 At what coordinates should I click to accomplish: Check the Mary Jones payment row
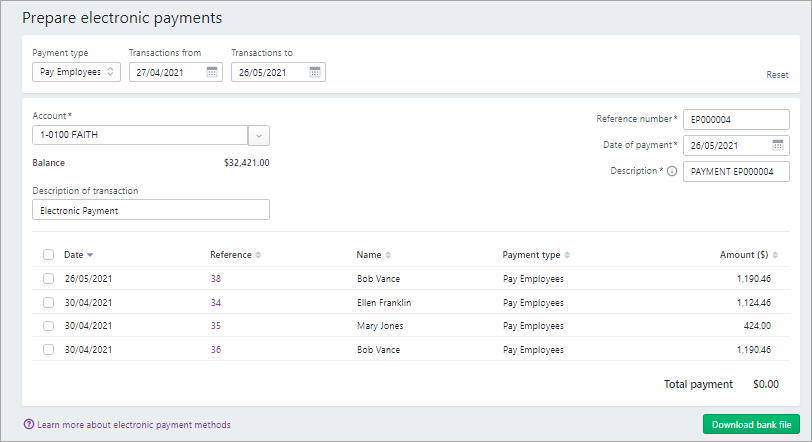tap(49, 326)
